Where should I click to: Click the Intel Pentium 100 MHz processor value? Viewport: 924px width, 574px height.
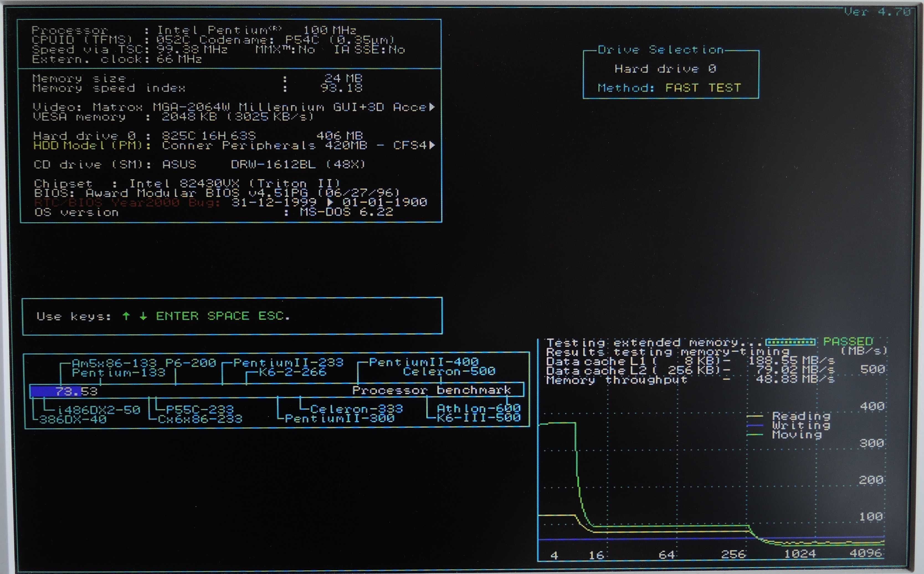(257, 30)
